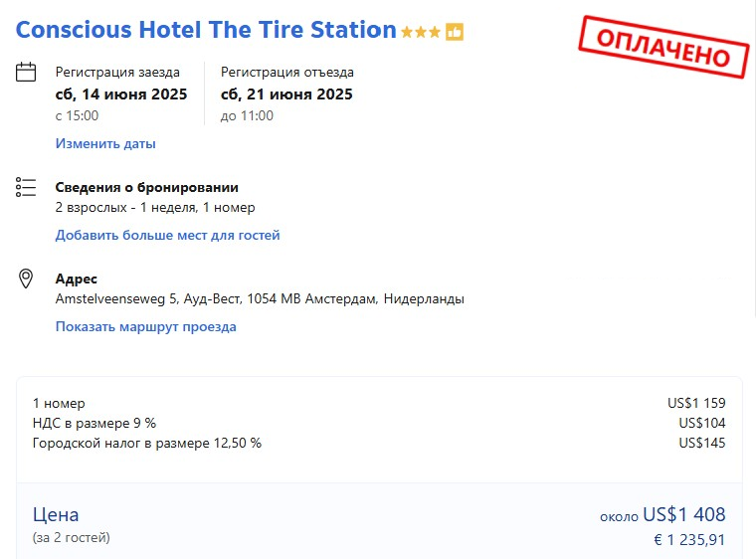Screen dimensions: 756x559
Task: Click the НДС в размере 9 % row
Action: [379, 423]
